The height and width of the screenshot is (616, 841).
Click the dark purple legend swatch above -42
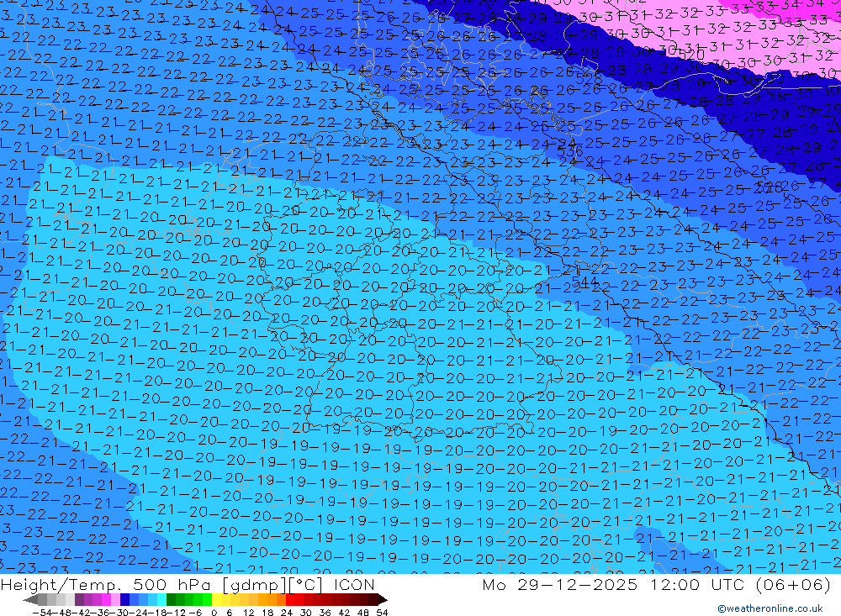(x=79, y=599)
